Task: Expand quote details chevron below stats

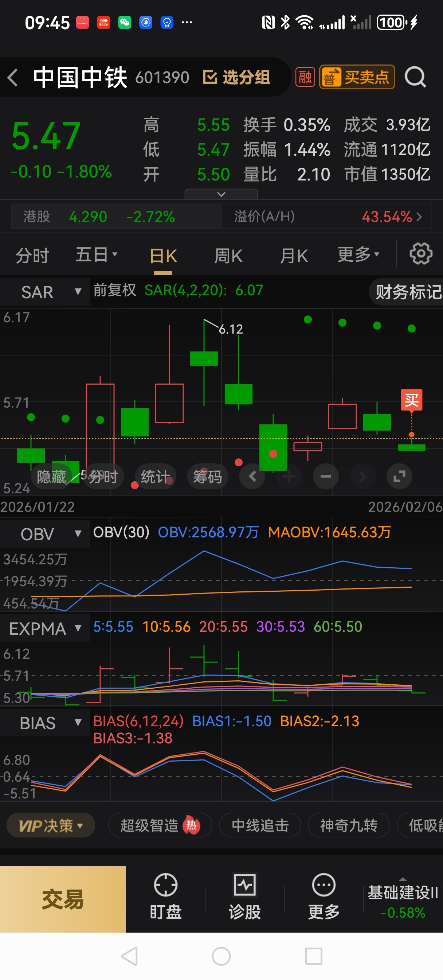Action: click(x=221, y=194)
